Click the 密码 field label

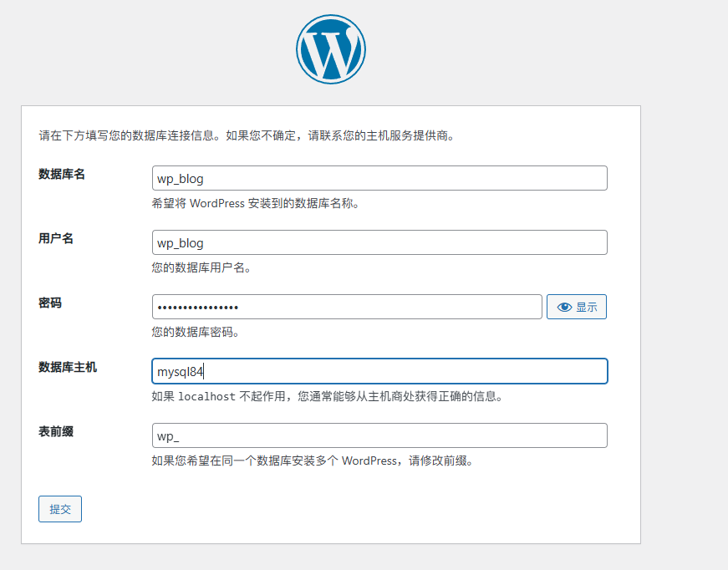50,303
